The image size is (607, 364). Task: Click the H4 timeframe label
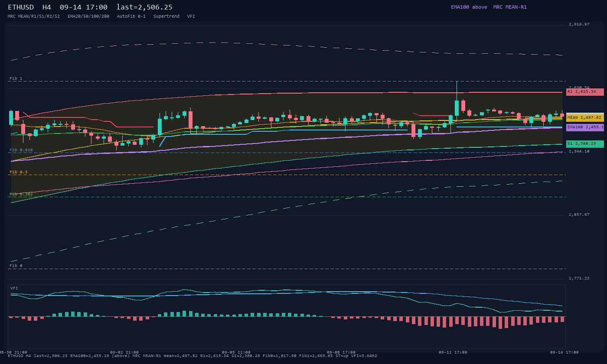(x=46, y=7)
